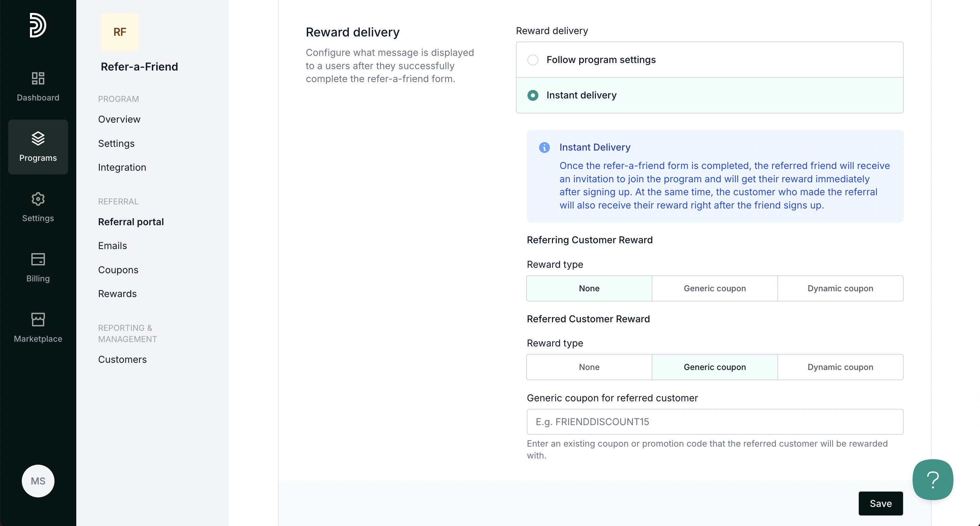The height and width of the screenshot is (526, 980).
Task: Open the help question mark widget
Action: (932, 479)
